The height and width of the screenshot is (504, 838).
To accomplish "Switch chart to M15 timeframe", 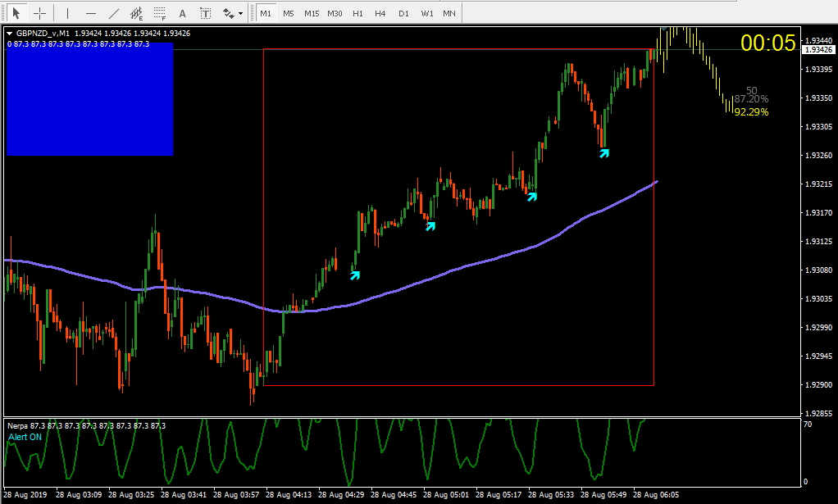I will click(x=312, y=13).
